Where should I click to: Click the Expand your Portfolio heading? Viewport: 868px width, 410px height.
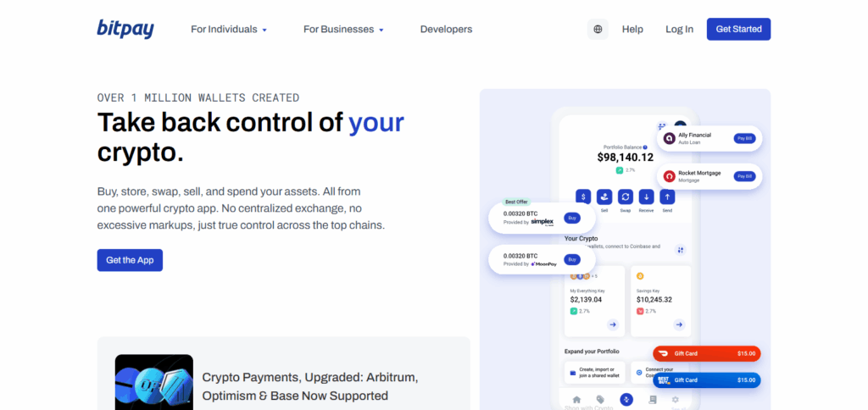pos(592,352)
